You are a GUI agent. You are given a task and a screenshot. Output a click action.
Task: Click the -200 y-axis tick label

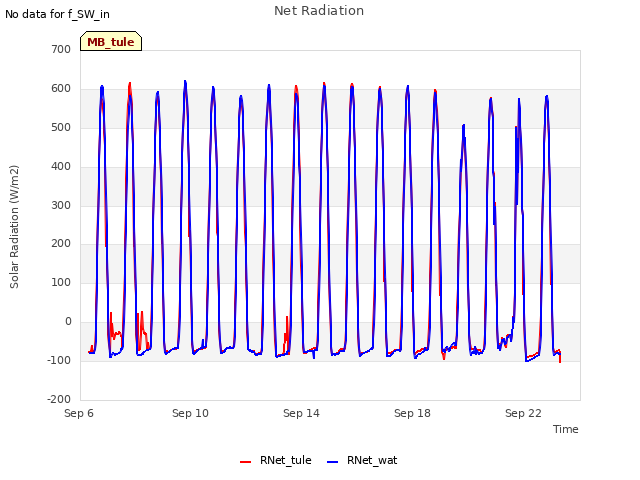(59, 399)
